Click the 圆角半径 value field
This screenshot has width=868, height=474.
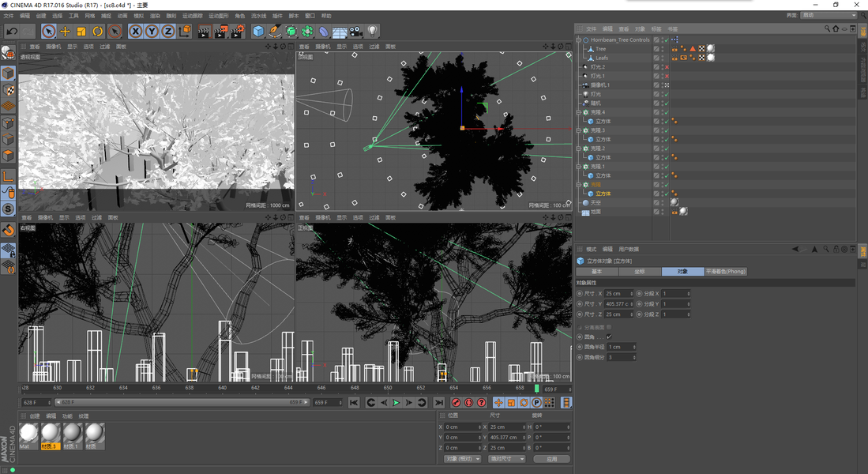tap(621, 347)
